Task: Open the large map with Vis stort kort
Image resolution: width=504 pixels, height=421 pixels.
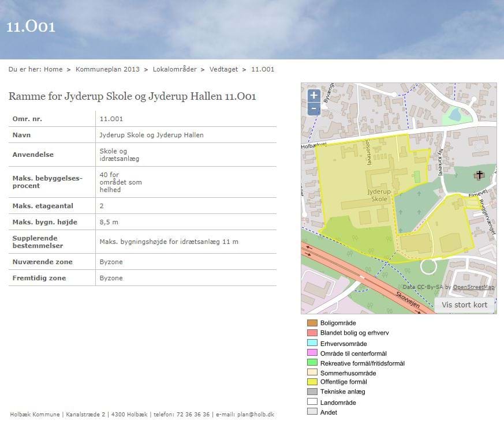Action: coord(464,305)
